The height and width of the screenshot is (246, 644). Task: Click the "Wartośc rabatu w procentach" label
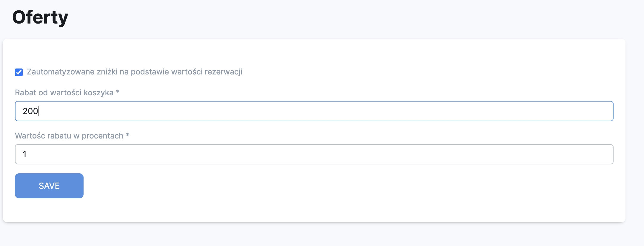tap(69, 136)
